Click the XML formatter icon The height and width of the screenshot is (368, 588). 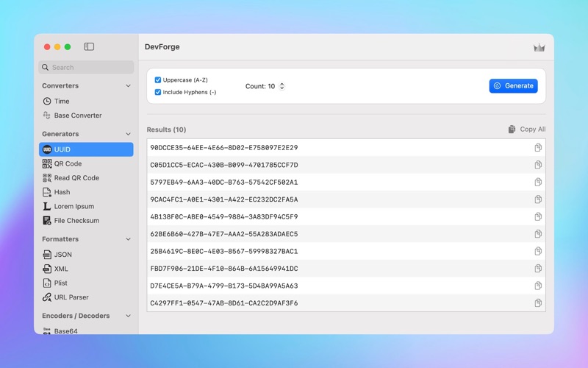(47, 269)
